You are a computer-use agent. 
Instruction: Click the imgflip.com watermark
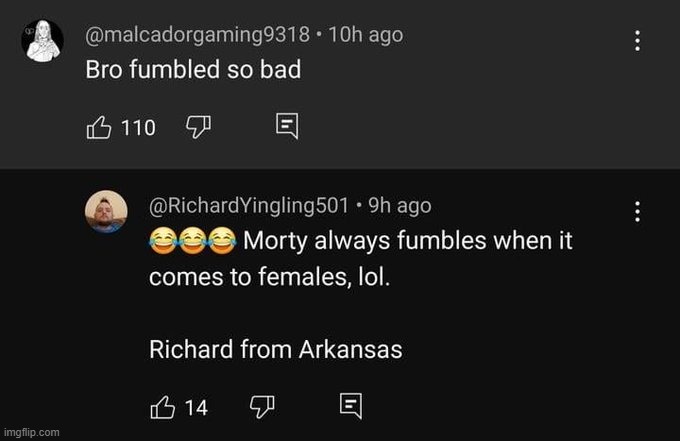tap(31, 432)
